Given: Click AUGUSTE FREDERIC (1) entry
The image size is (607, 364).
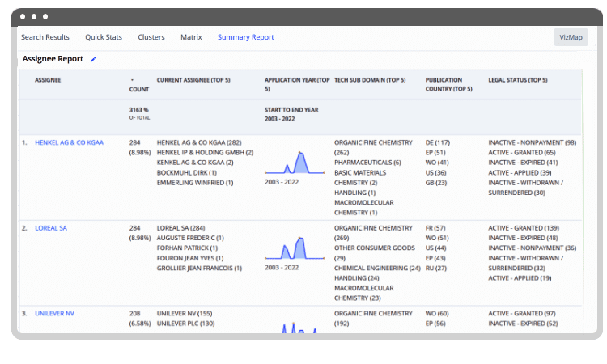Looking at the screenshot, I should point(190,239).
